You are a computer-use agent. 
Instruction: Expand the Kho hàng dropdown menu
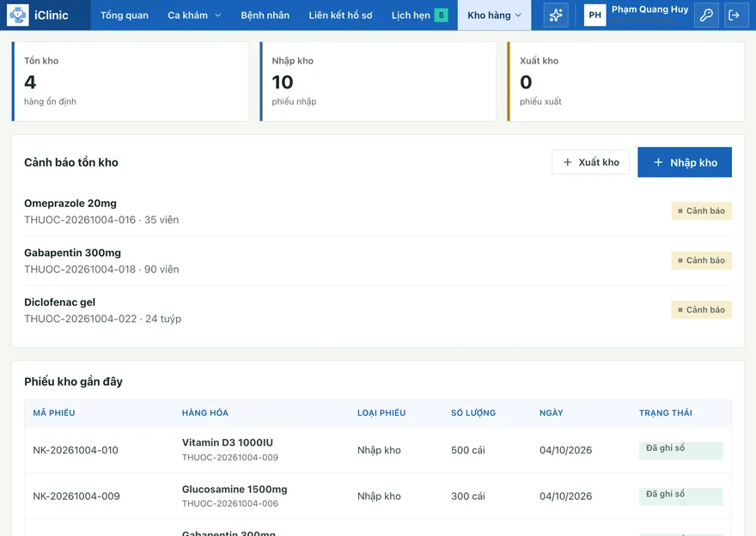[x=494, y=15]
